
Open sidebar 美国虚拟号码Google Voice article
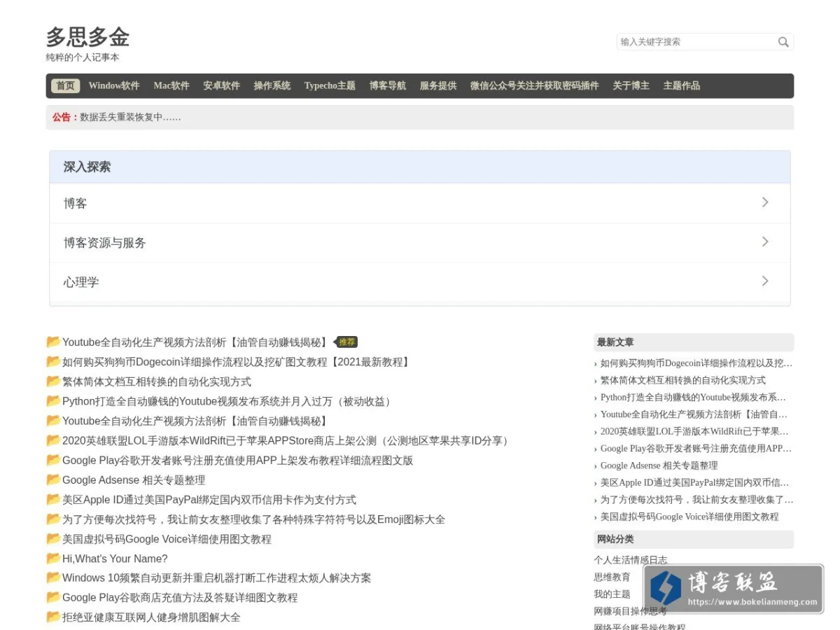689,517
